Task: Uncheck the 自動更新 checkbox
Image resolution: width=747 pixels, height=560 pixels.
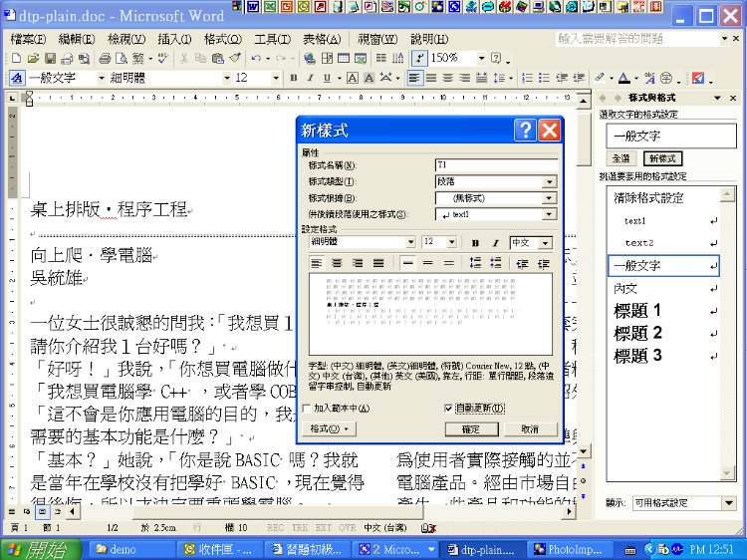Action: [448, 408]
